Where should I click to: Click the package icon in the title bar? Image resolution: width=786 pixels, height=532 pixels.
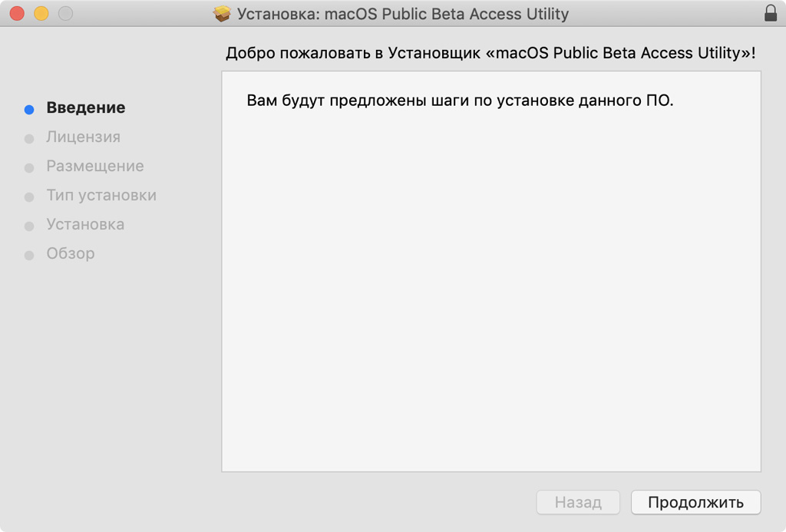tap(222, 14)
